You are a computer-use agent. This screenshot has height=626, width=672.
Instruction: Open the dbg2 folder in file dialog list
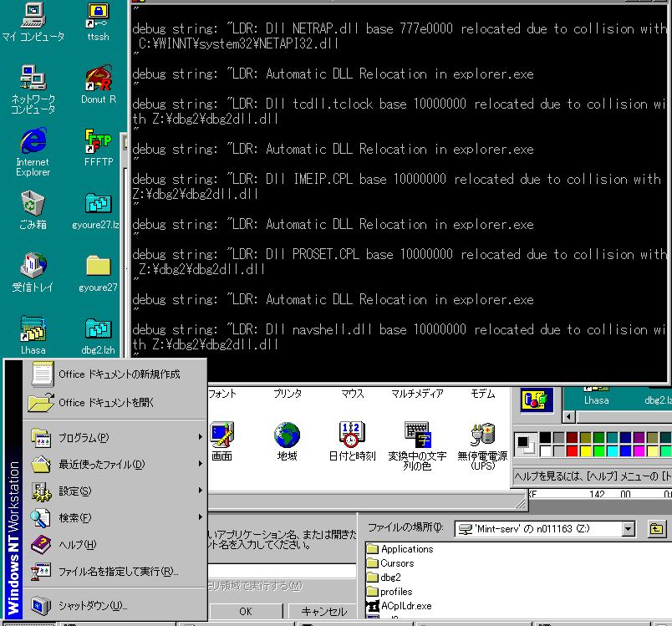(x=384, y=578)
